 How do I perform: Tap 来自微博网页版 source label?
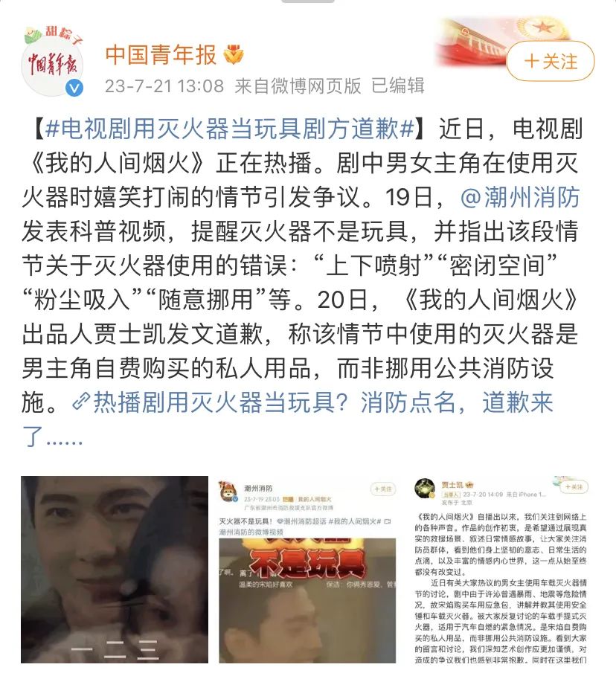pyautogui.click(x=298, y=86)
